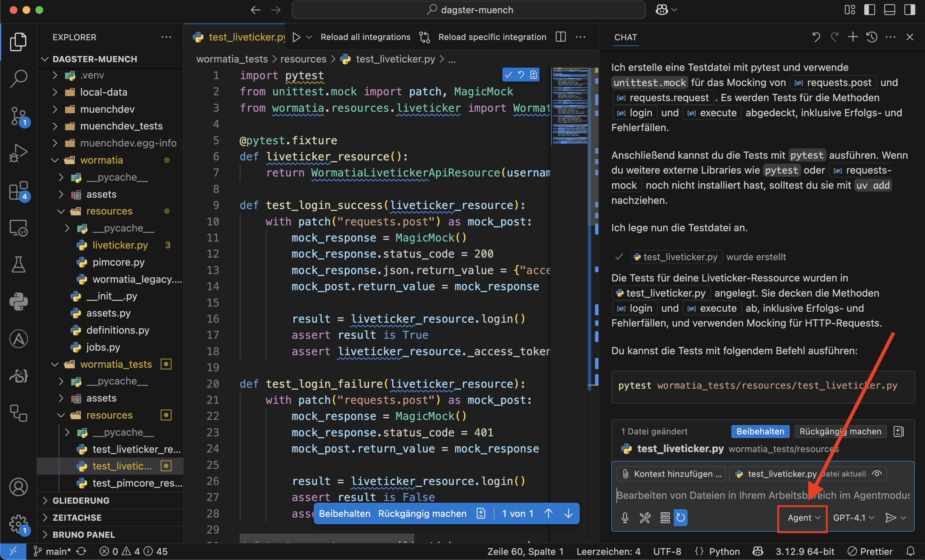Open the Testing flask view

point(18,265)
